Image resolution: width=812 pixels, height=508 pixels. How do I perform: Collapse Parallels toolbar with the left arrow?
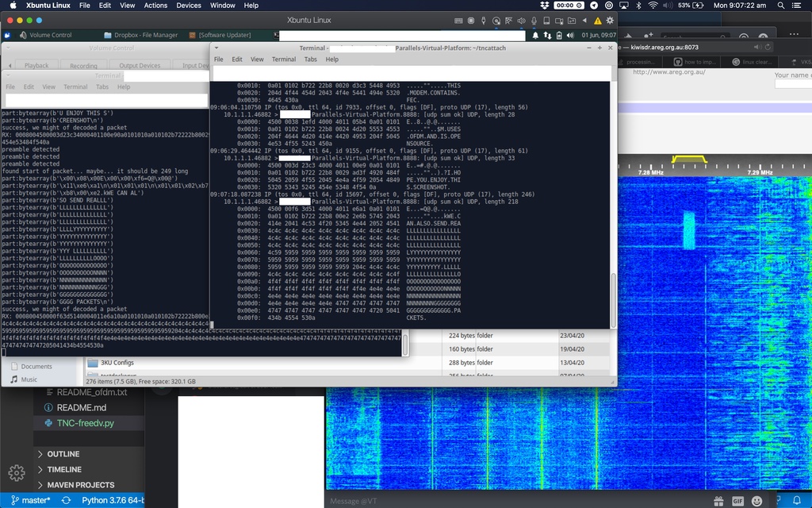(584, 21)
